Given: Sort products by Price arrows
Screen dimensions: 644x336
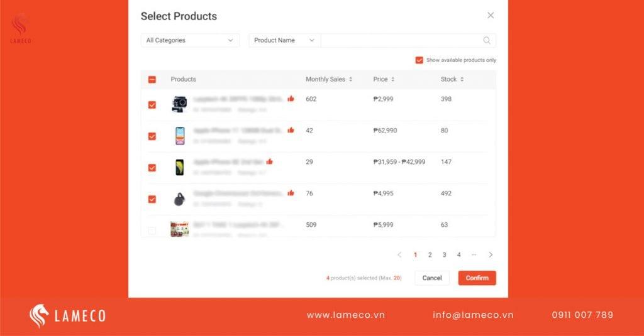Looking at the screenshot, I should tap(392, 79).
